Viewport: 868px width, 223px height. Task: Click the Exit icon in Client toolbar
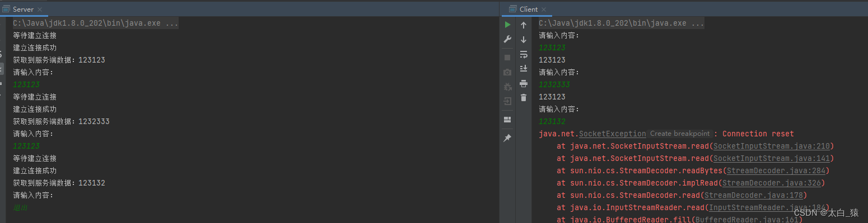pos(507,101)
